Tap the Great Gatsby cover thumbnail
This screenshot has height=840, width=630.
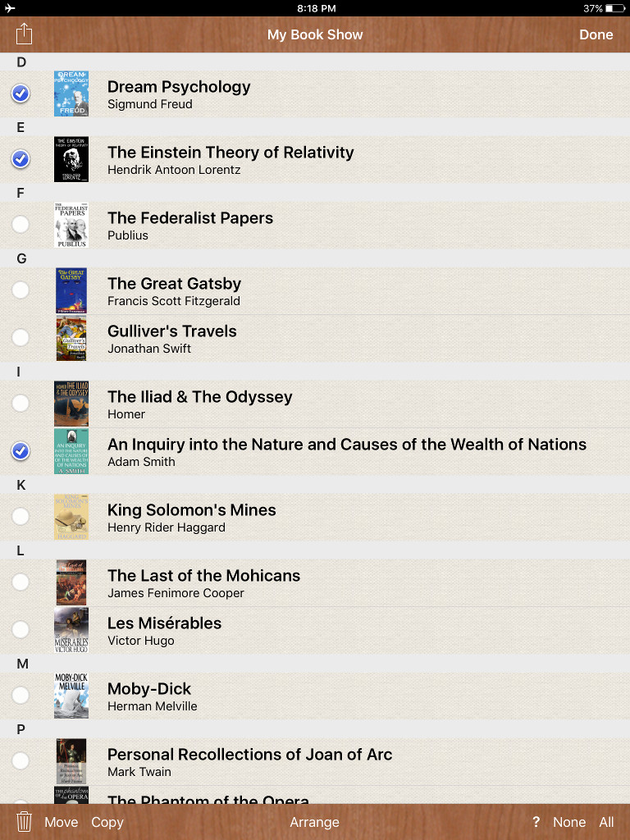click(71, 290)
